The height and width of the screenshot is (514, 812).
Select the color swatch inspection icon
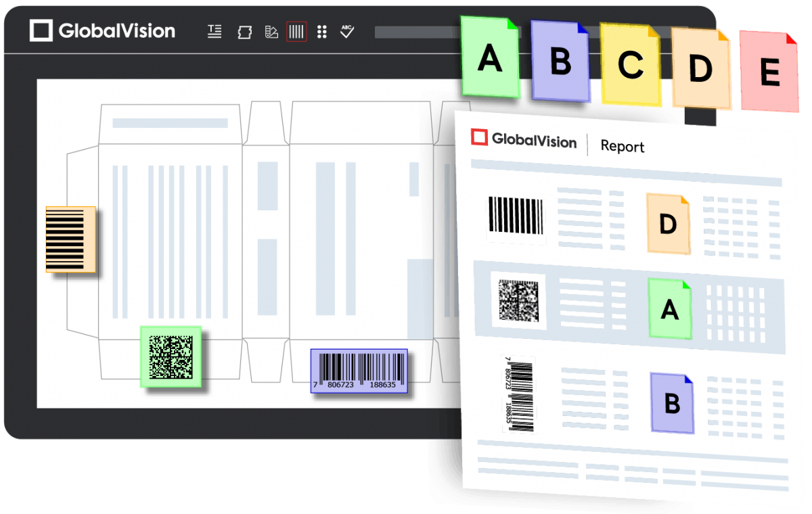pos(271,32)
